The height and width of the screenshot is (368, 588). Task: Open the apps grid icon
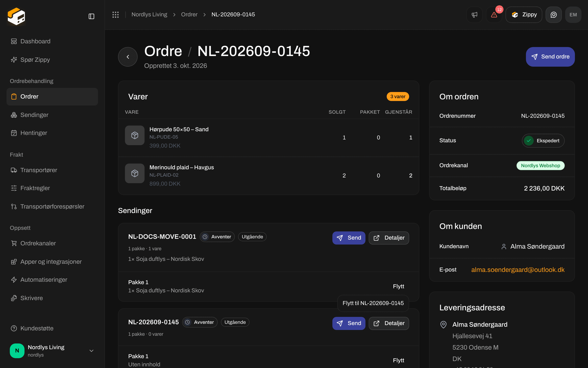point(115,15)
